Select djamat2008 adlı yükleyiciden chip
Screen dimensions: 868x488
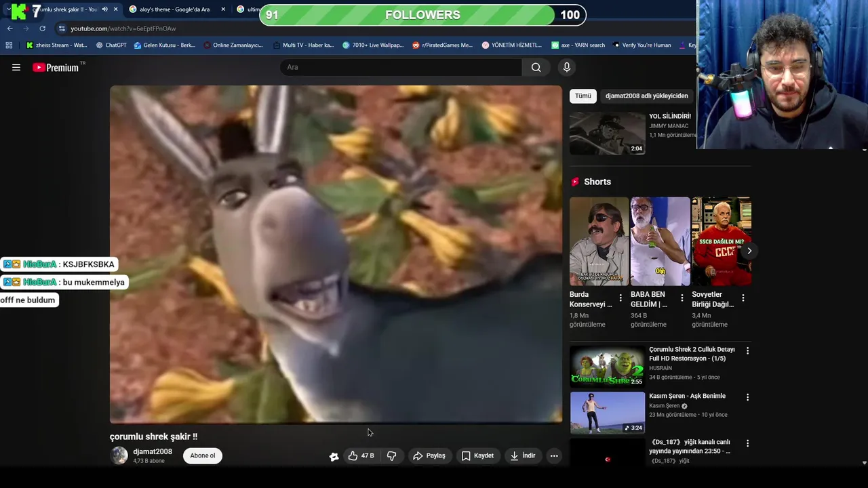click(x=646, y=96)
